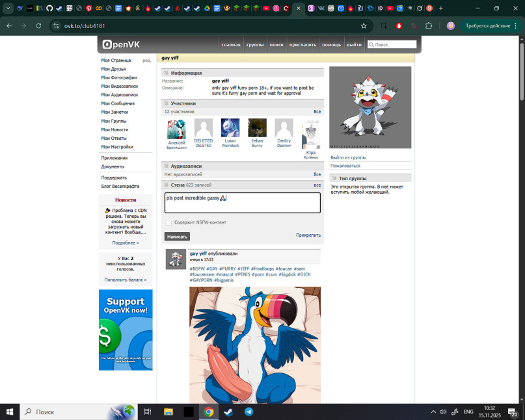Show all 12 участников via 'Все'
Image resolution: width=525 pixels, height=420 pixels.
pos(317,111)
